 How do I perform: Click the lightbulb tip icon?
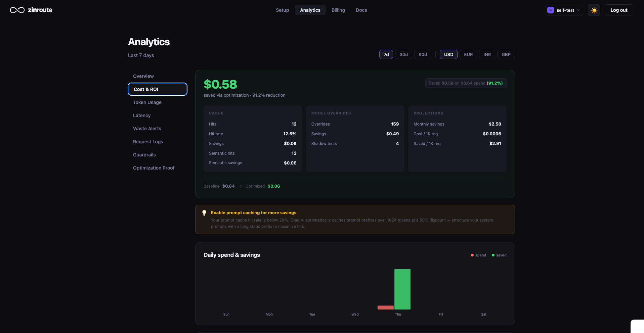click(x=204, y=213)
